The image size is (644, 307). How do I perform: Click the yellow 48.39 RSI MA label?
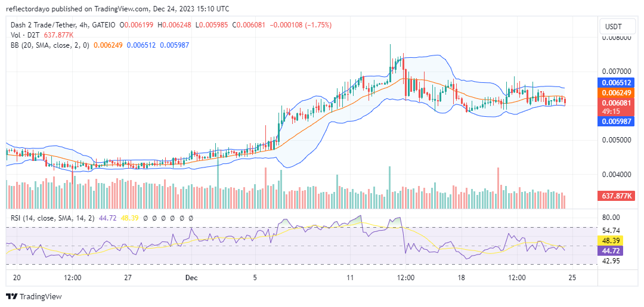click(612, 240)
